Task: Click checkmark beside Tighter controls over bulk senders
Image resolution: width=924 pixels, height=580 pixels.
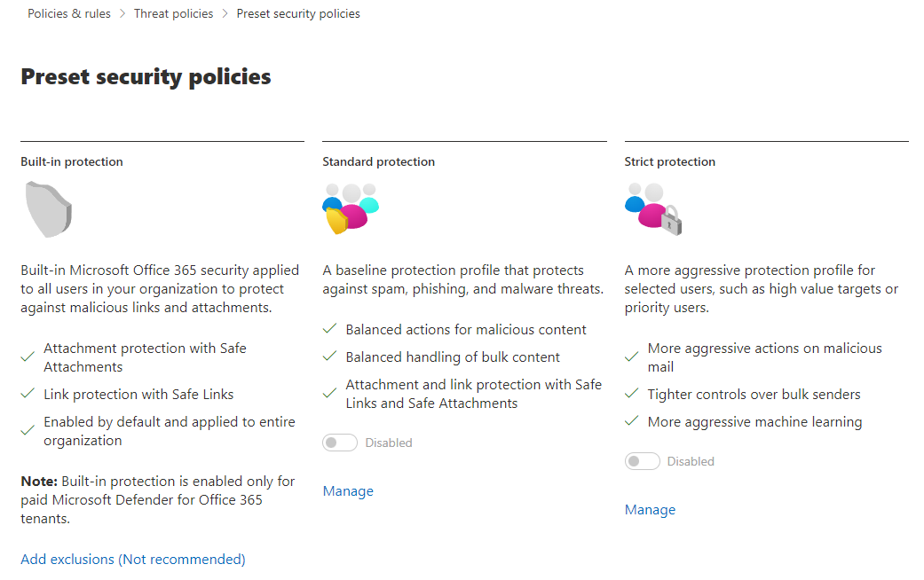Action: pos(632,394)
